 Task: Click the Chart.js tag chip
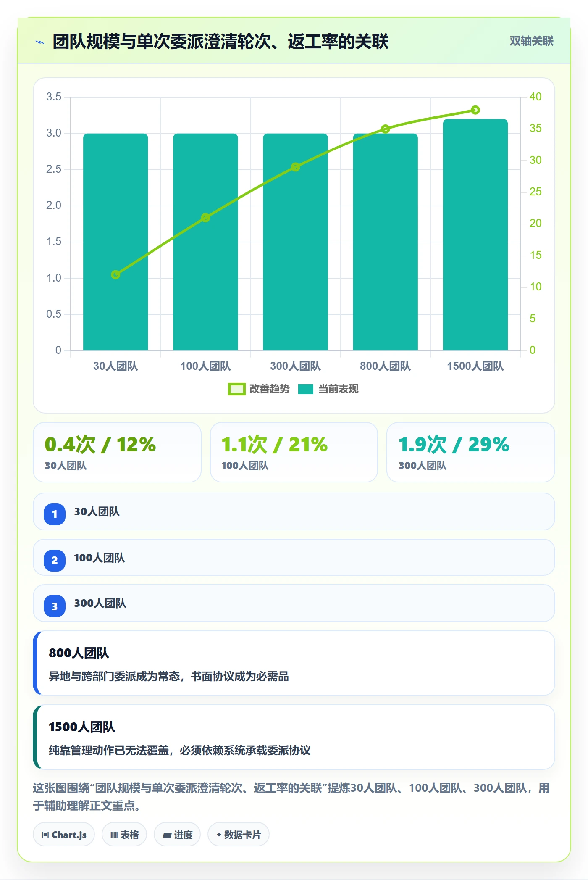coord(64,835)
